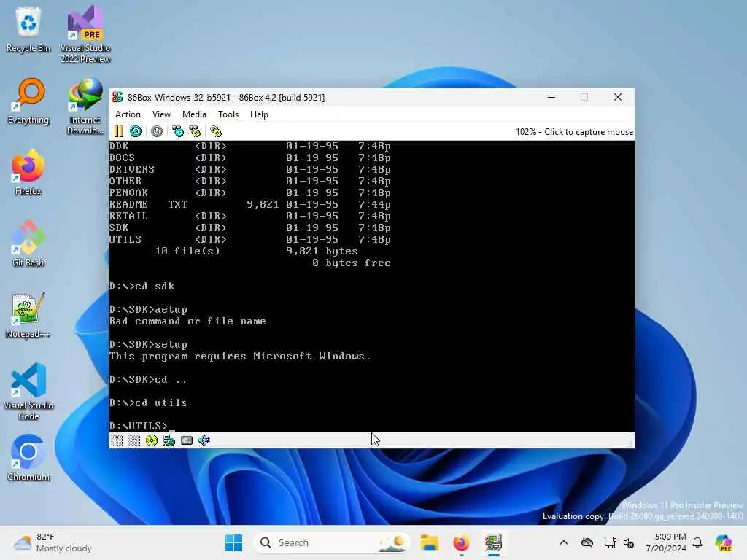The width and height of the screenshot is (747, 560).
Task: Click the CD-ROM drive status icon
Action: 152,440
